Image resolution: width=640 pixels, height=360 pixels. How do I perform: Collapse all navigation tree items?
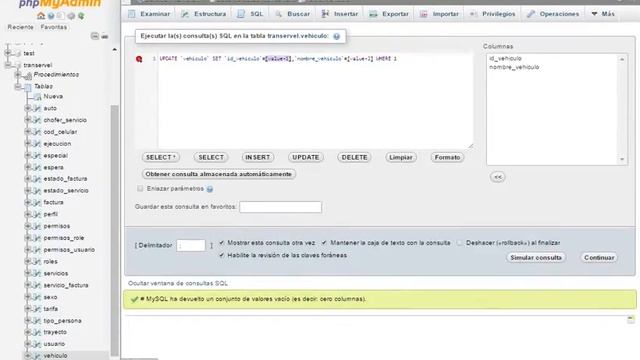click(95, 36)
